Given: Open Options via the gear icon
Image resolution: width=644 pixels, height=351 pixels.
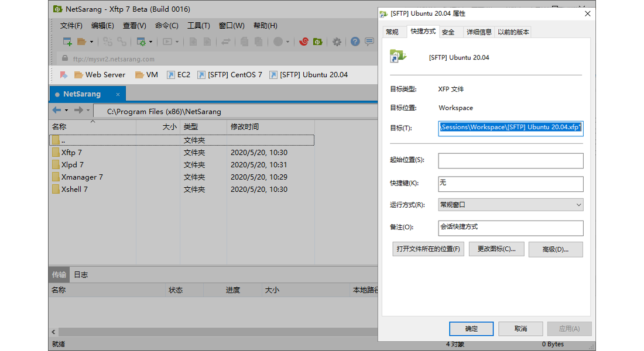Looking at the screenshot, I should [337, 42].
